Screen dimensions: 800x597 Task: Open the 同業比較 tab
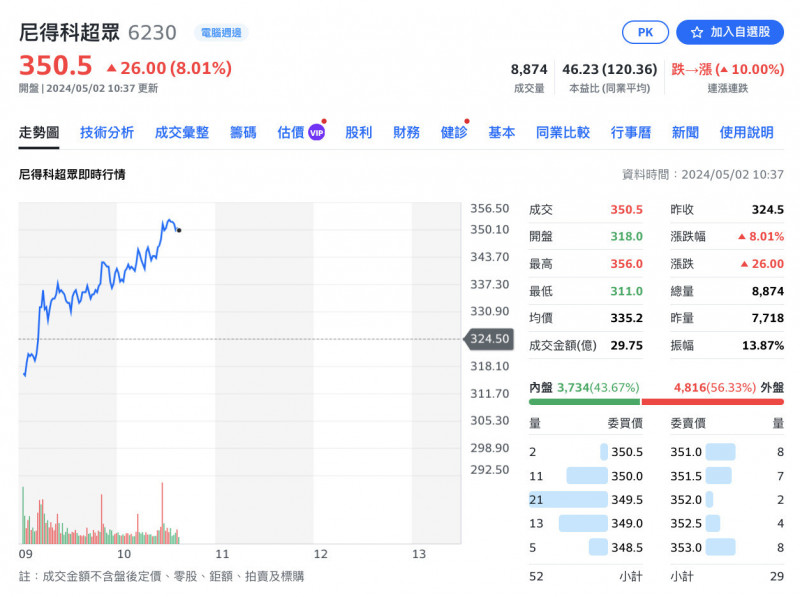tap(562, 133)
